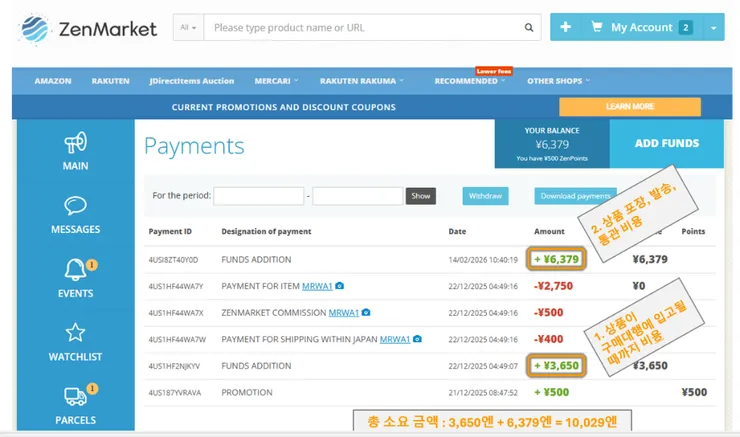The height and width of the screenshot is (437, 740).
Task: Open PARCELS truck icon
Action: point(76,396)
